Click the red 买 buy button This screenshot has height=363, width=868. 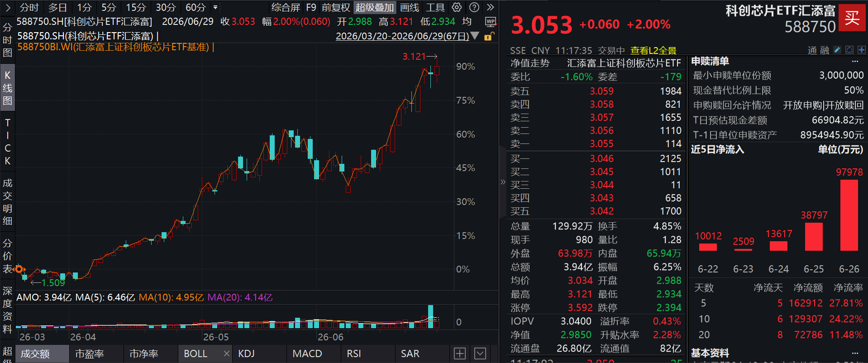pyautogui.click(x=852, y=18)
